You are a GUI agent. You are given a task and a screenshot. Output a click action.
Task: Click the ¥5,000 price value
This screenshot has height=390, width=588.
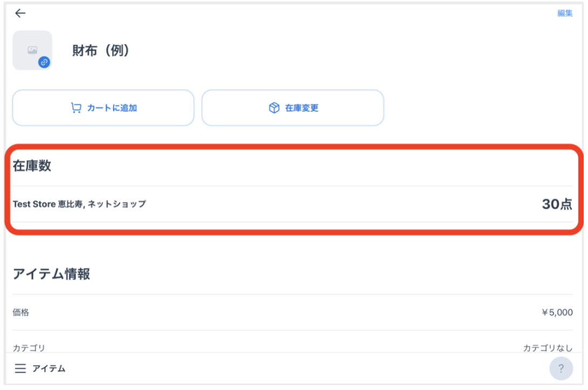[x=557, y=312]
